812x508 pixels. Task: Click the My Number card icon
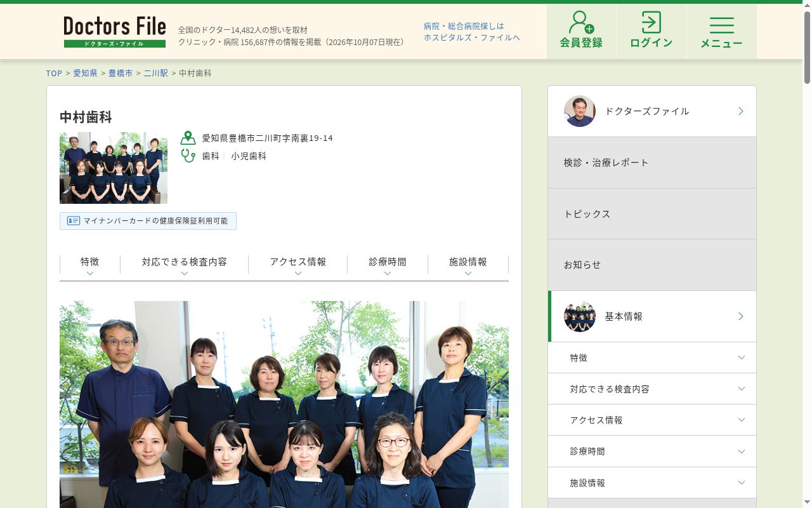click(74, 221)
